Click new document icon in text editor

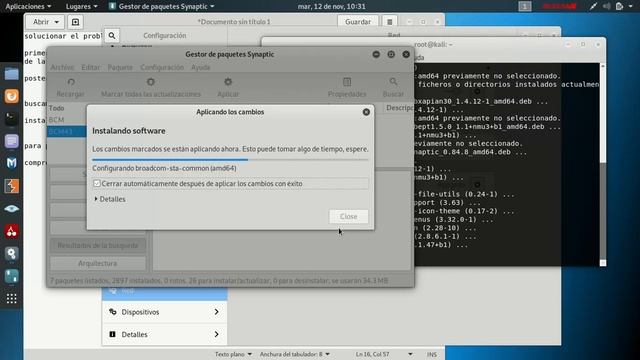(x=75, y=22)
